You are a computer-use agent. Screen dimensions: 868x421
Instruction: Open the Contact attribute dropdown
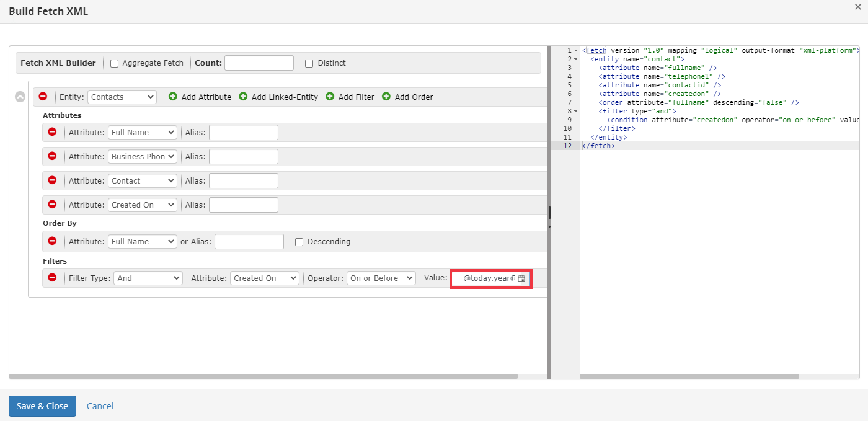(x=143, y=180)
